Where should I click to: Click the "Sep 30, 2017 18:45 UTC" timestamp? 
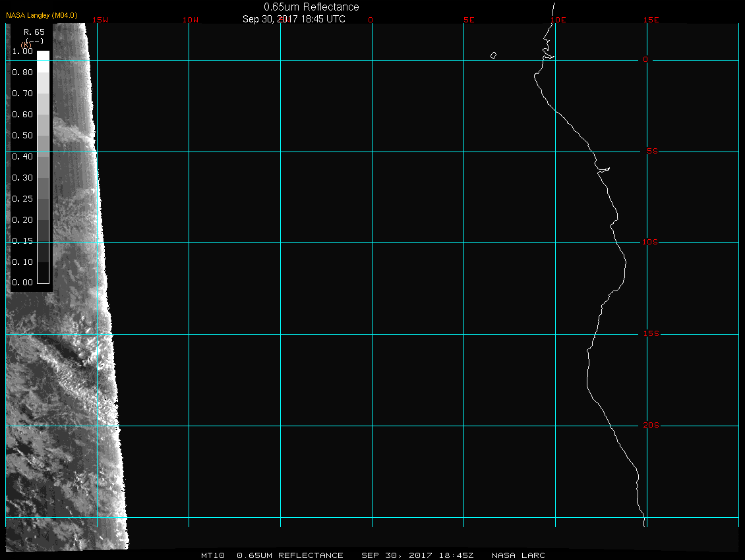pos(294,19)
